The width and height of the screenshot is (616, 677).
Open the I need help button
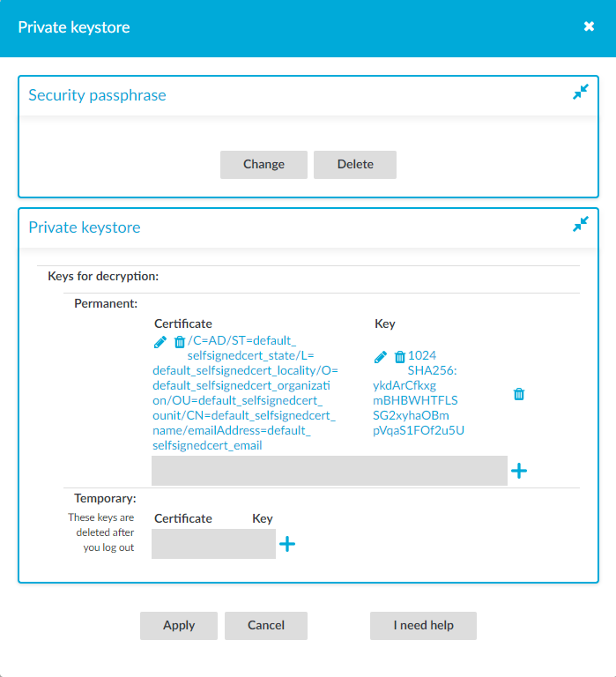(x=423, y=626)
